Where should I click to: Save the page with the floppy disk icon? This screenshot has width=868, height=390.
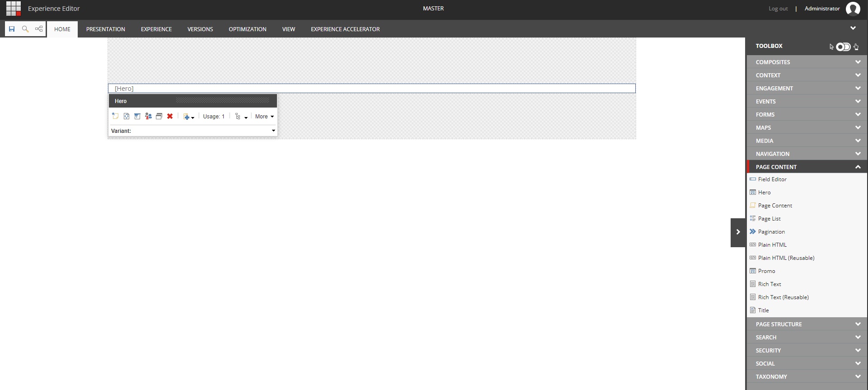click(12, 29)
